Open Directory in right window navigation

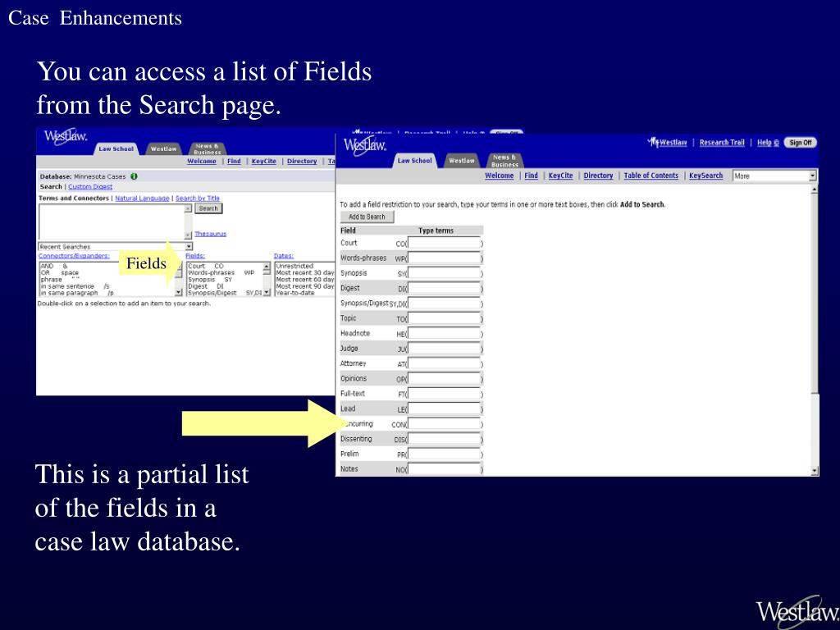(598, 176)
